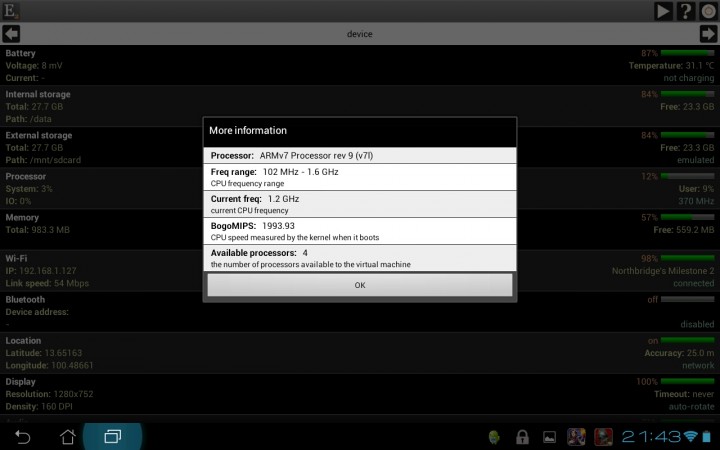The image size is (720, 450).
Task: Tap the Bluetooth section heading
Action: pos(25,299)
